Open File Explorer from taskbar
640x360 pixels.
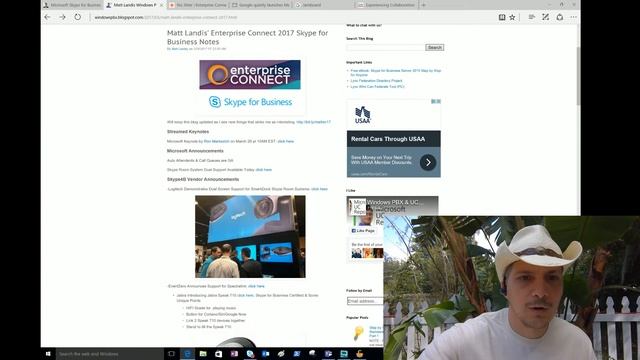[x=203, y=354]
